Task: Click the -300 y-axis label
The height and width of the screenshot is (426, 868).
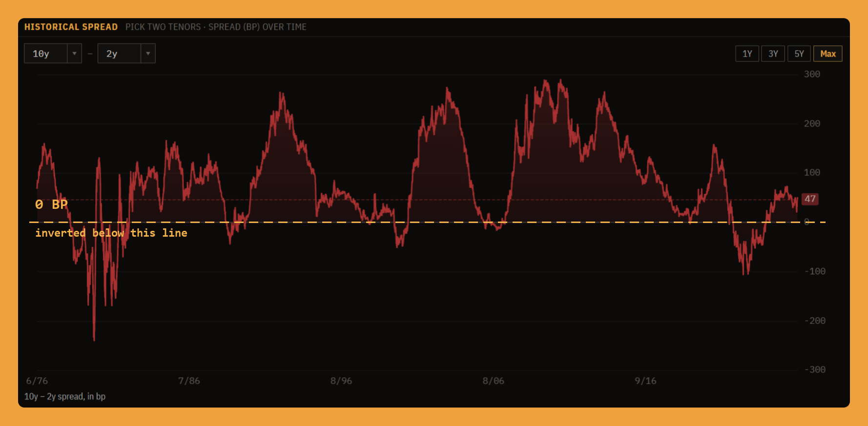Action: [x=815, y=370]
